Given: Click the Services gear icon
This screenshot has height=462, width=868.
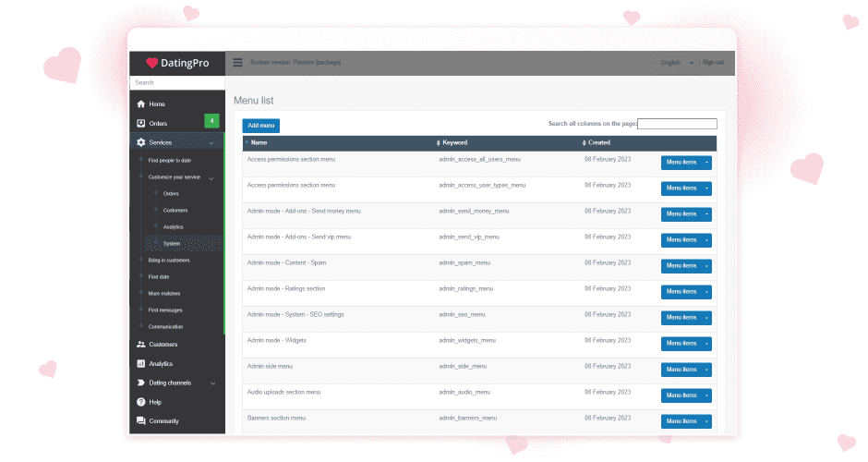Looking at the screenshot, I should click(x=140, y=142).
